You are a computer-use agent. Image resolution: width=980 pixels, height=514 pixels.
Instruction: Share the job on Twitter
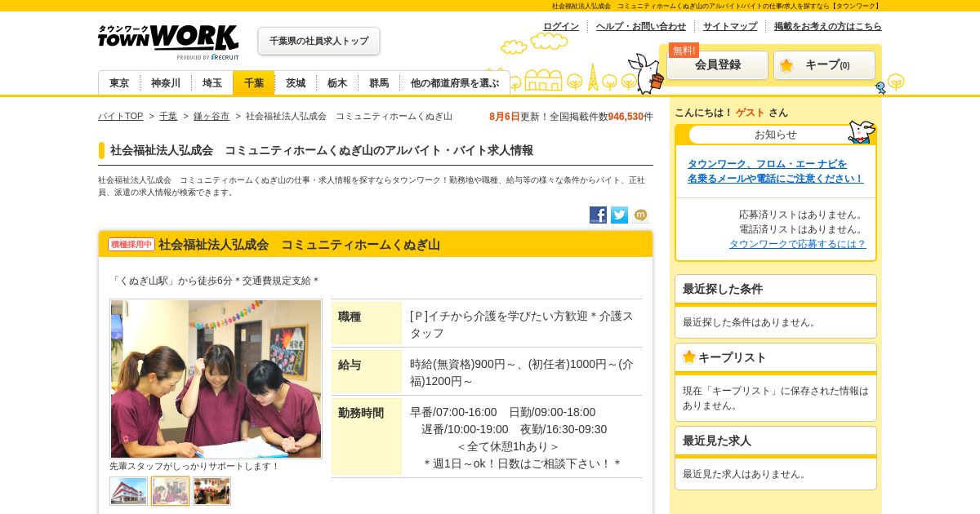coord(619,215)
